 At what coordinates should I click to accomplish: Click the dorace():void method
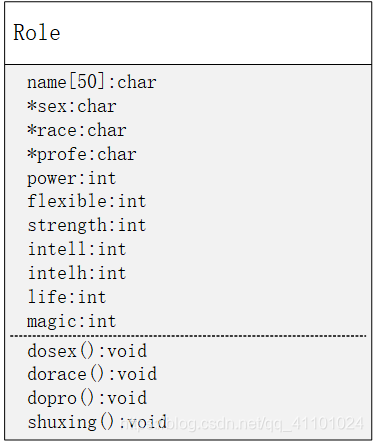click(x=92, y=374)
